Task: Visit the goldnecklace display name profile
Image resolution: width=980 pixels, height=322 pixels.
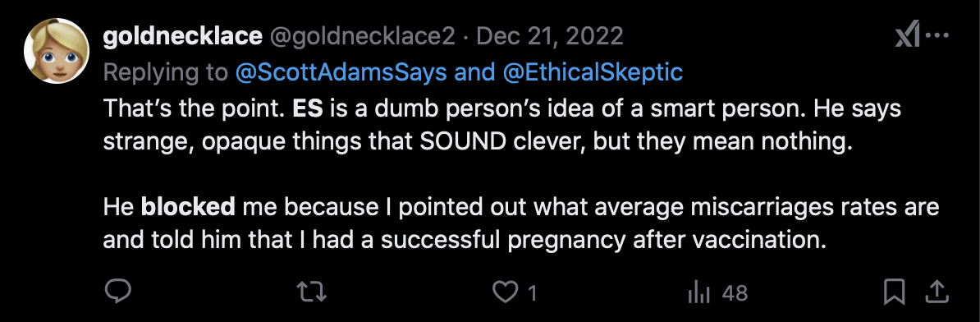Action: pyautogui.click(x=182, y=36)
